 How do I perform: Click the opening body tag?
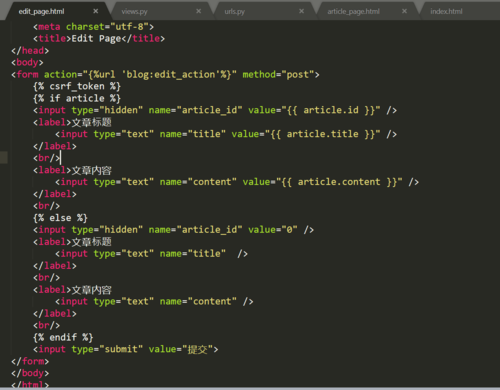tap(27, 63)
